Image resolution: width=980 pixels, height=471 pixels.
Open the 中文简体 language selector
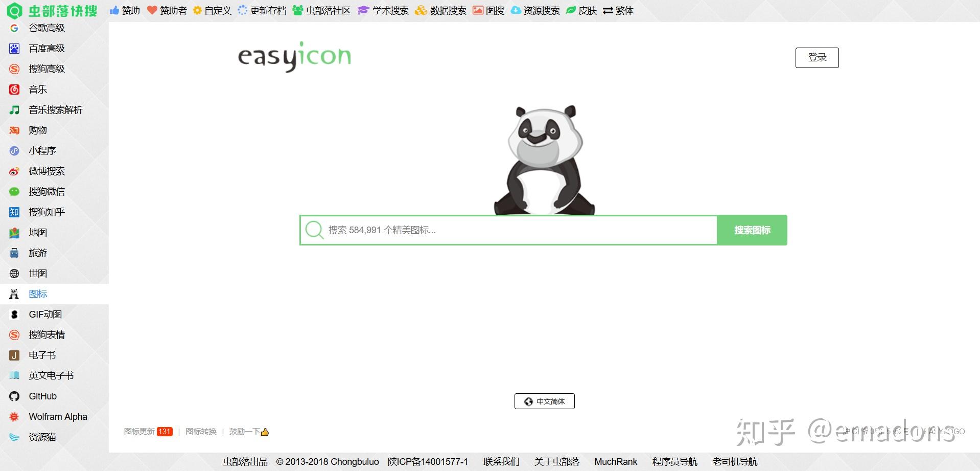pyautogui.click(x=545, y=401)
